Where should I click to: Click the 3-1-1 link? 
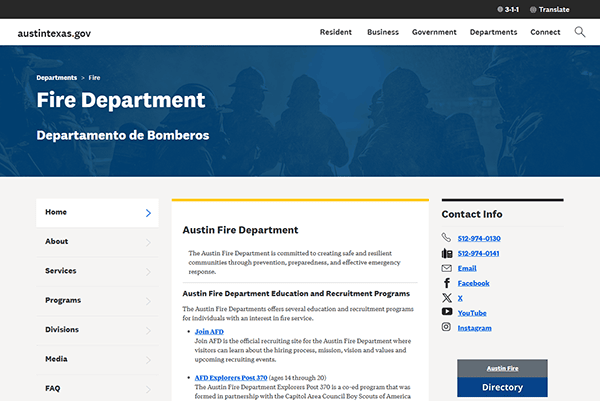pos(512,10)
